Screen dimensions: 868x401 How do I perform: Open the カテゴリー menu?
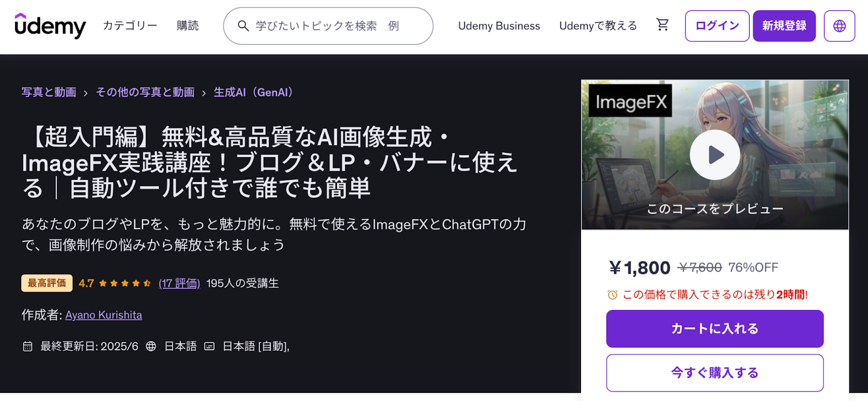pyautogui.click(x=130, y=25)
